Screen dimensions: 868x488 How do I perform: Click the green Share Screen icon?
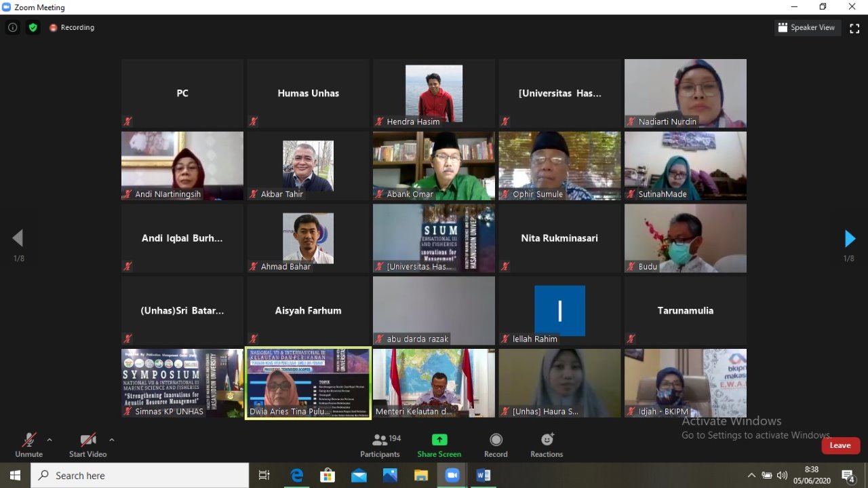click(439, 440)
